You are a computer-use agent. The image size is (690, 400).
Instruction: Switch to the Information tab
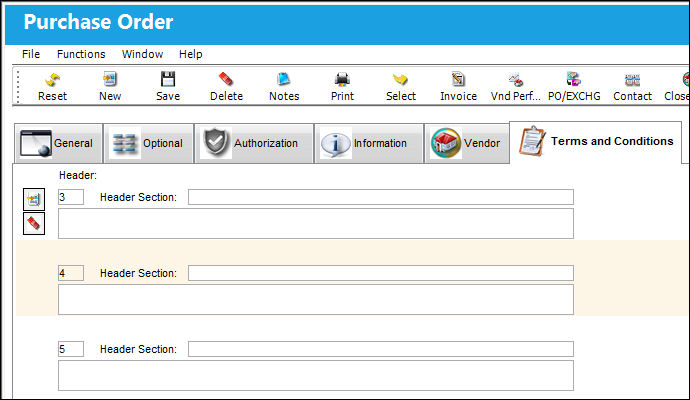click(369, 143)
